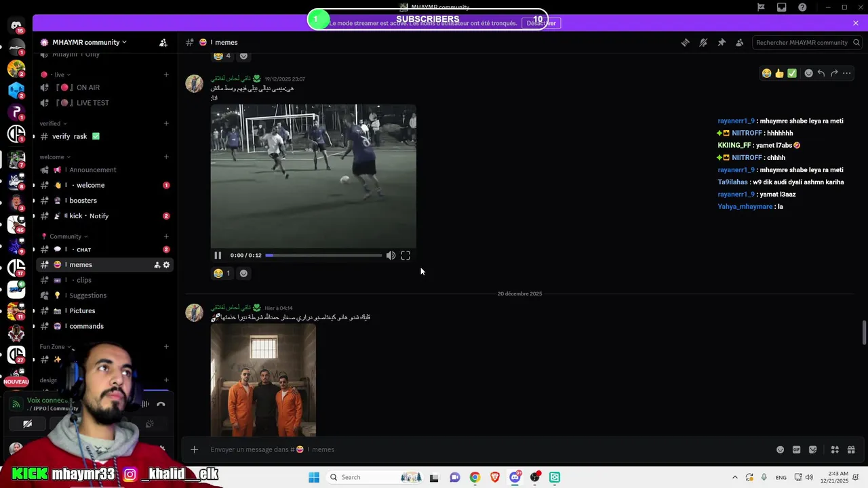Open Discord direct messages home icon
868x488 pixels.
tap(16, 26)
